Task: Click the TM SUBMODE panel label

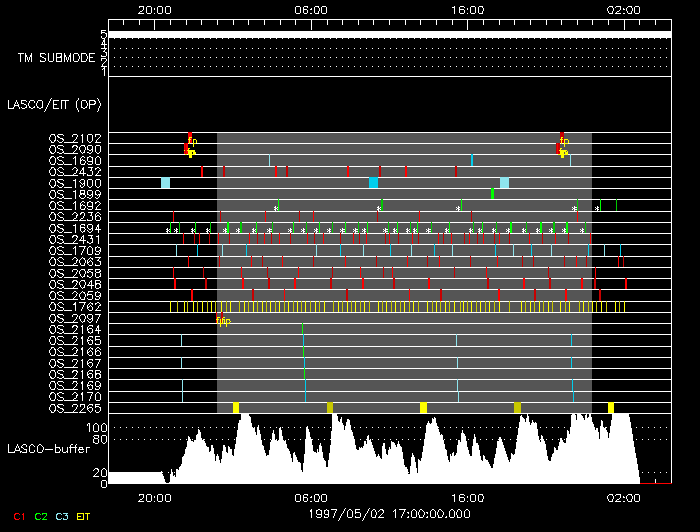Action: (x=56, y=58)
